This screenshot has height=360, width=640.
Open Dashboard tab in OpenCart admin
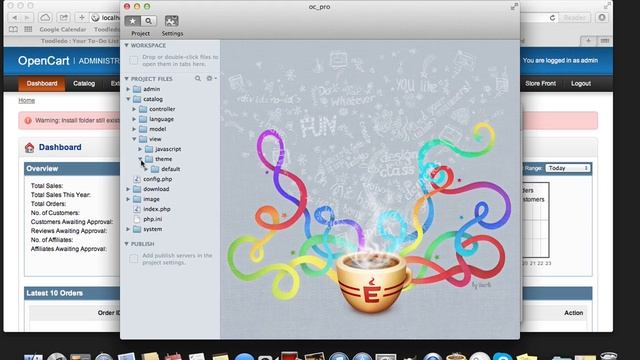[42, 84]
